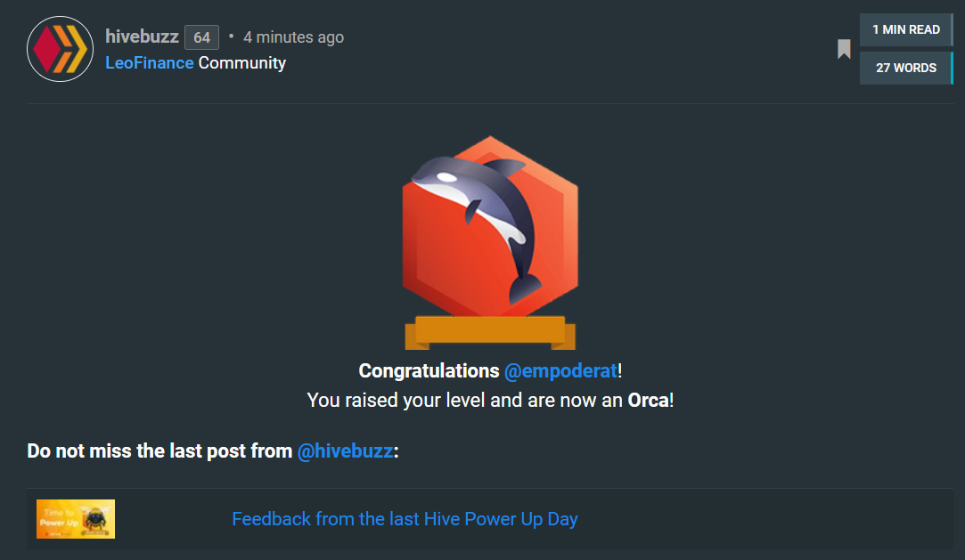
Task: Open the @empoderat mention link
Action: click(x=560, y=370)
